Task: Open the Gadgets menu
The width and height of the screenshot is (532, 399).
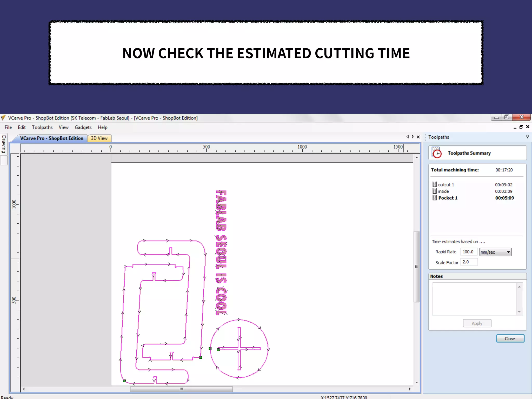Action: pyautogui.click(x=83, y=127)
